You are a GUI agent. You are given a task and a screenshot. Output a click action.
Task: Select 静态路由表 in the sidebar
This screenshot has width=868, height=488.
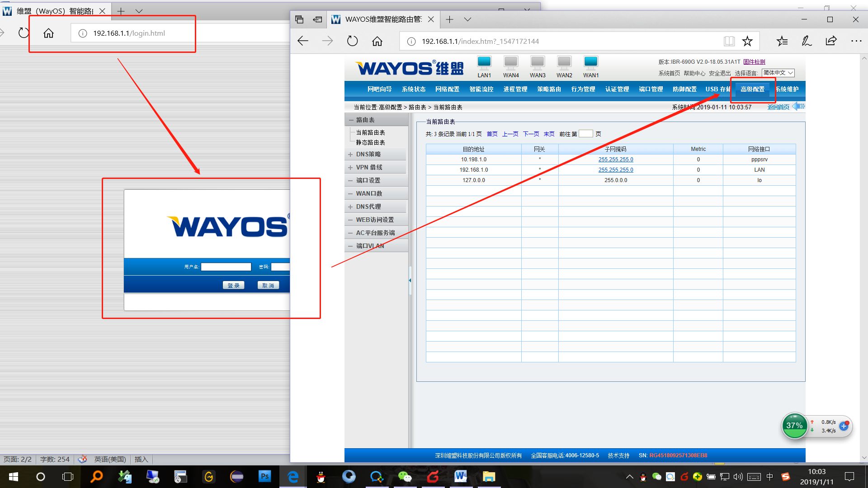(370, 142)
